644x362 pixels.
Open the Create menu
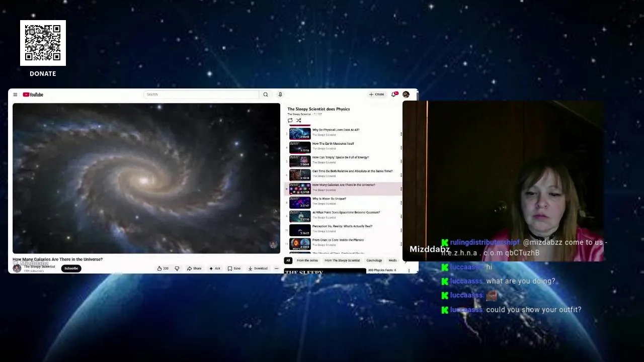coord(376,95)
